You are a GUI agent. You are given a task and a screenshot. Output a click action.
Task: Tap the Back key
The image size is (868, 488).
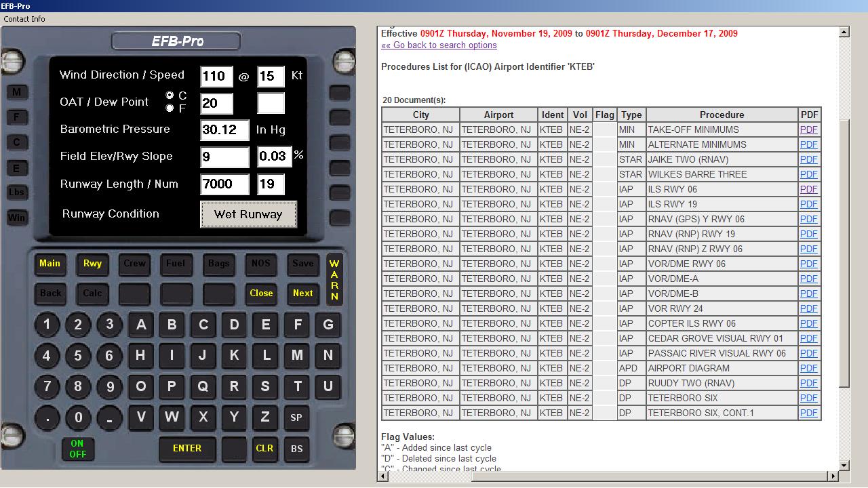click(50, 293)
